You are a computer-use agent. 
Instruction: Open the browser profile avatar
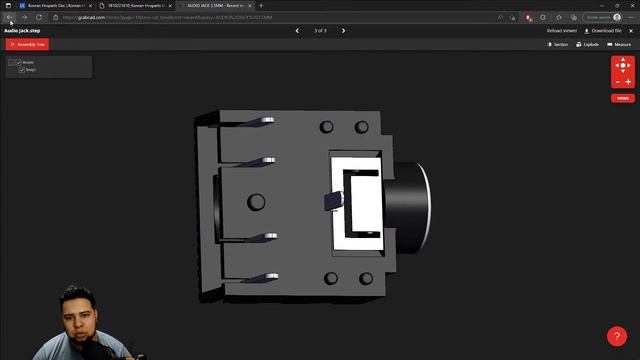(x=617, y=17)
